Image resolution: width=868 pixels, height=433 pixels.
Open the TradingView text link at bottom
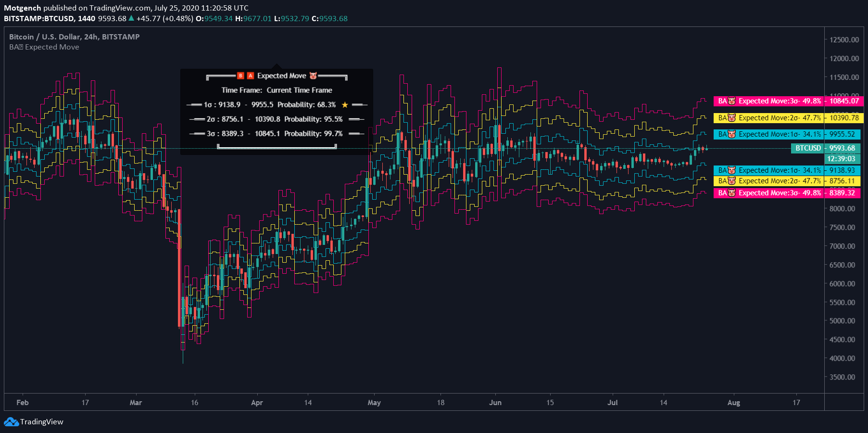pyautogui.click(x=42, y=422)
